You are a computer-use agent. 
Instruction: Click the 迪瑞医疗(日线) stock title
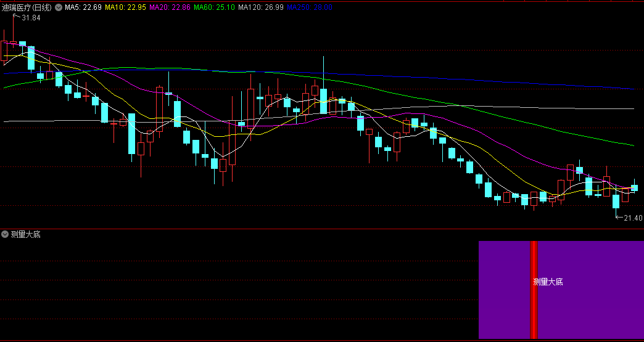(x=27, y=7)
